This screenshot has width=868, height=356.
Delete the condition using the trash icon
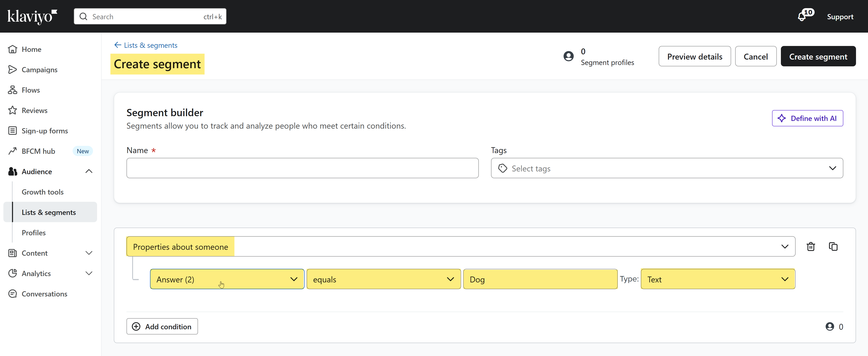coord(811,246)
